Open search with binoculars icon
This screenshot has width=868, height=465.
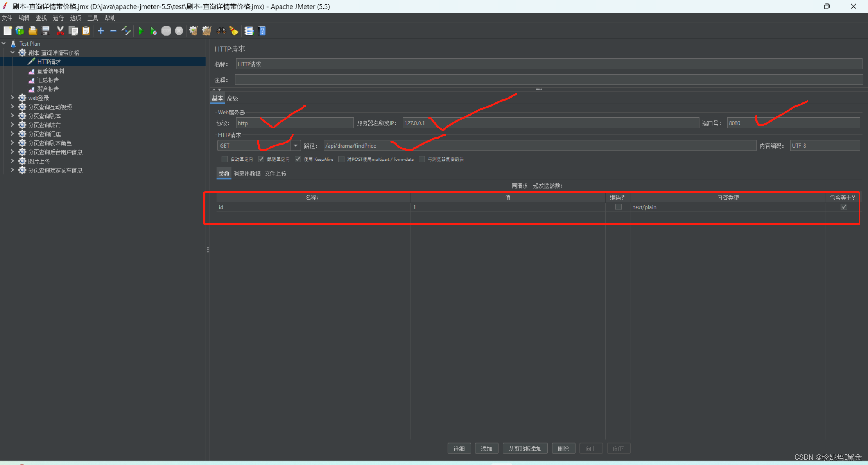click(x=221, y=31)
